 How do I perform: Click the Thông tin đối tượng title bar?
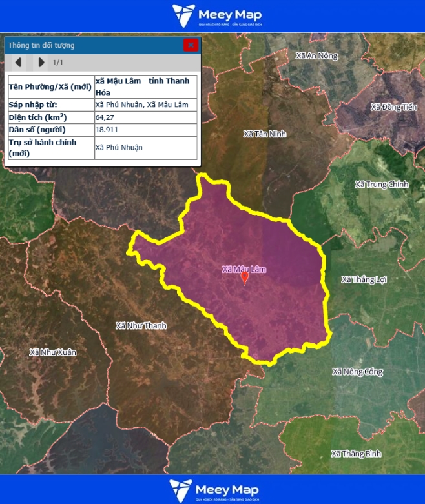(x=90, y=45)
